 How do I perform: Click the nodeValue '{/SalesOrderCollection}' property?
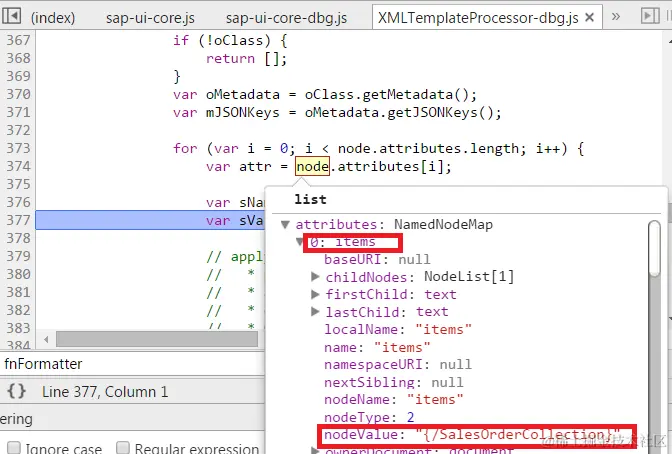click(x=472, y=435)
